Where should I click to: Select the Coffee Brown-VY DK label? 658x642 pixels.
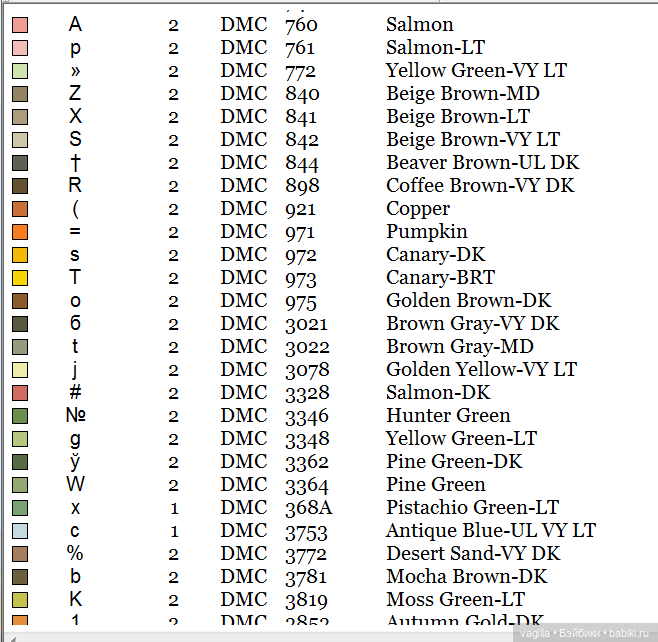[x=480, y=186]
